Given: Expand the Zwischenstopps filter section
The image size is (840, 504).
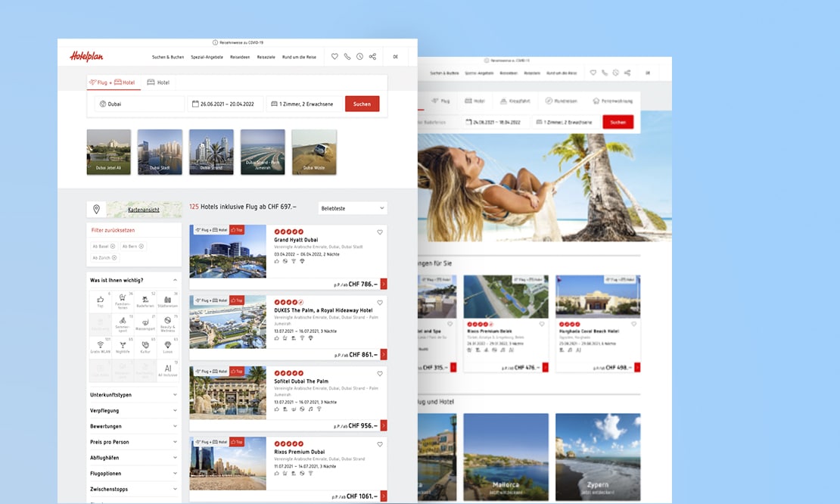Looking at the screenshot, I should tap(133, 489).
